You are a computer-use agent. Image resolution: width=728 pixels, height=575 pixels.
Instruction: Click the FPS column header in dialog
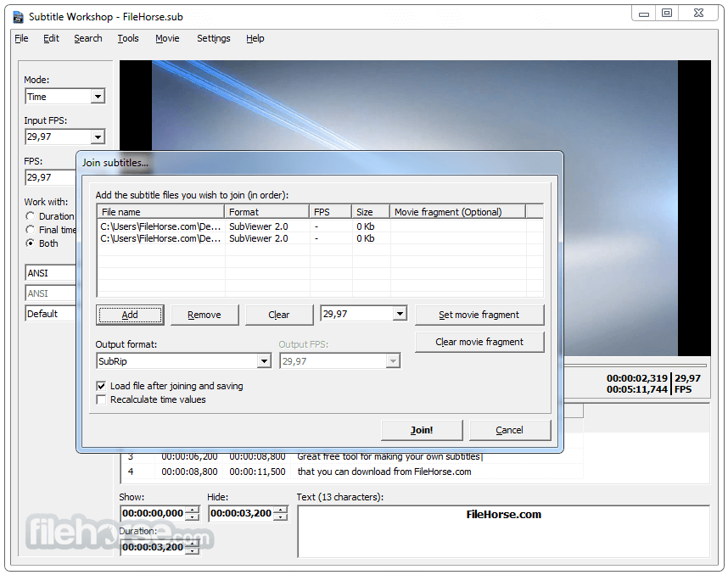[x=330, y=212]
